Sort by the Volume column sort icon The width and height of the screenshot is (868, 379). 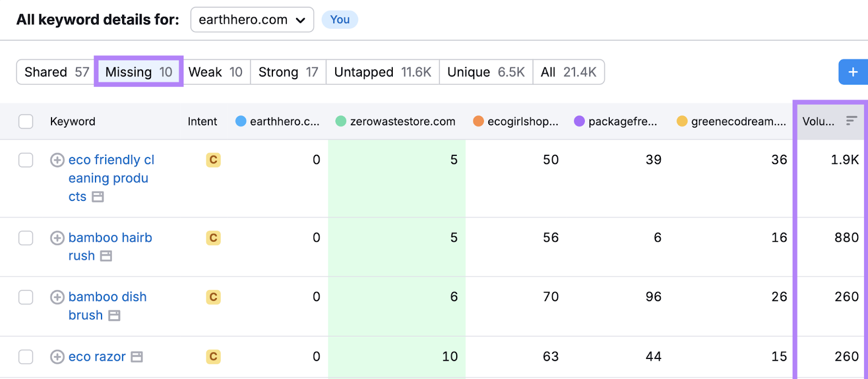[x=851, y=121]
